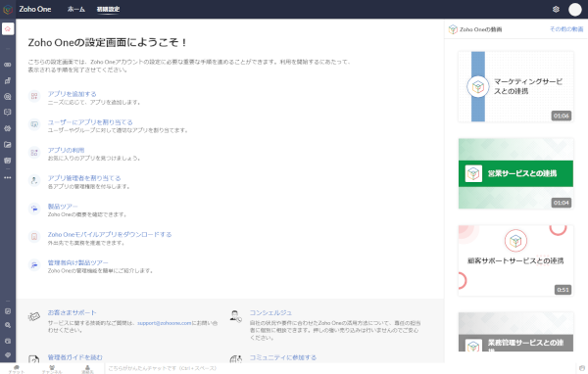Click the assign app admin icon

click(x=34, y=180)
